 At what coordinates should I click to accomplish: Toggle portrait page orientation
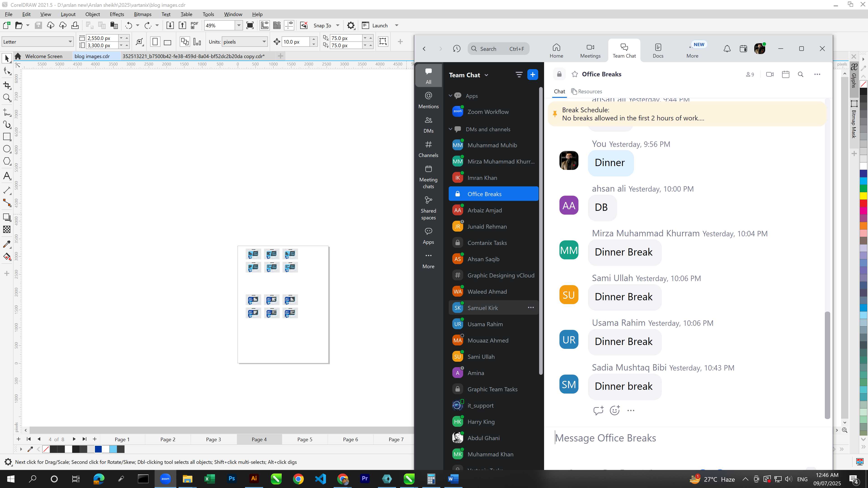[155, 42]
